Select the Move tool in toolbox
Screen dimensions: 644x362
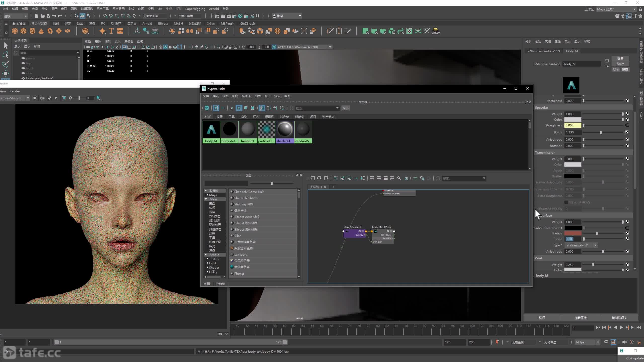click(x=6, y=73)
